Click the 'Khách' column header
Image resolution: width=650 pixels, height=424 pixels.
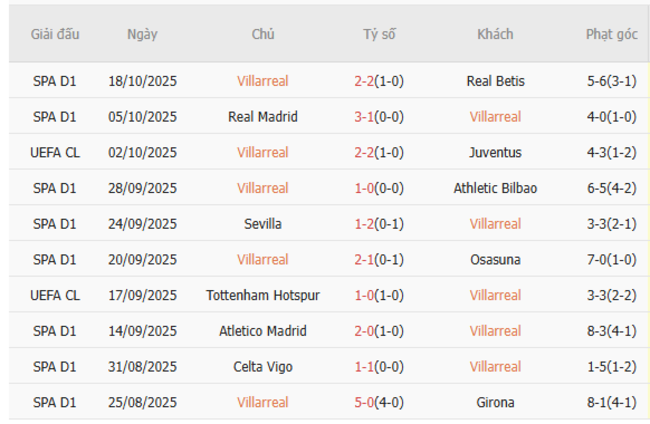pos(495,34)
